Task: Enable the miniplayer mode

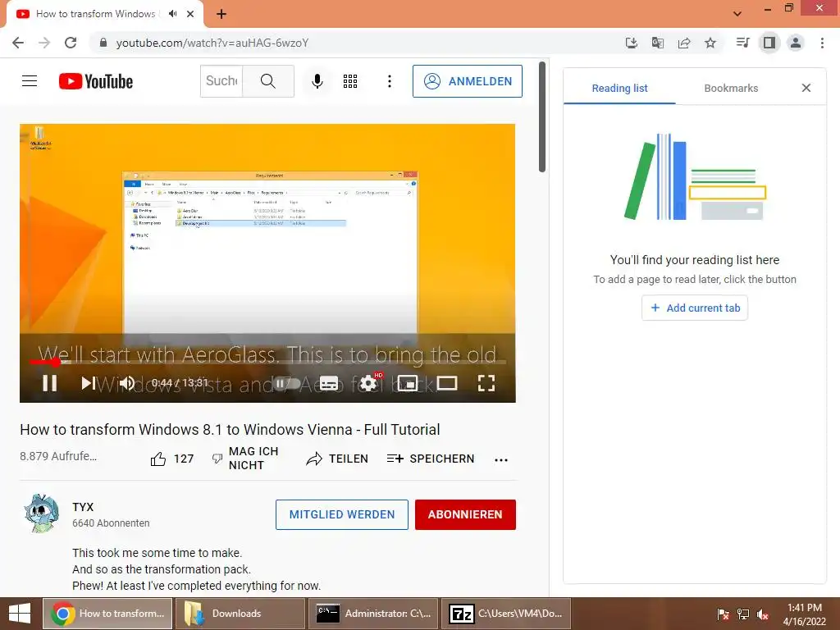Action: [408, 383]
